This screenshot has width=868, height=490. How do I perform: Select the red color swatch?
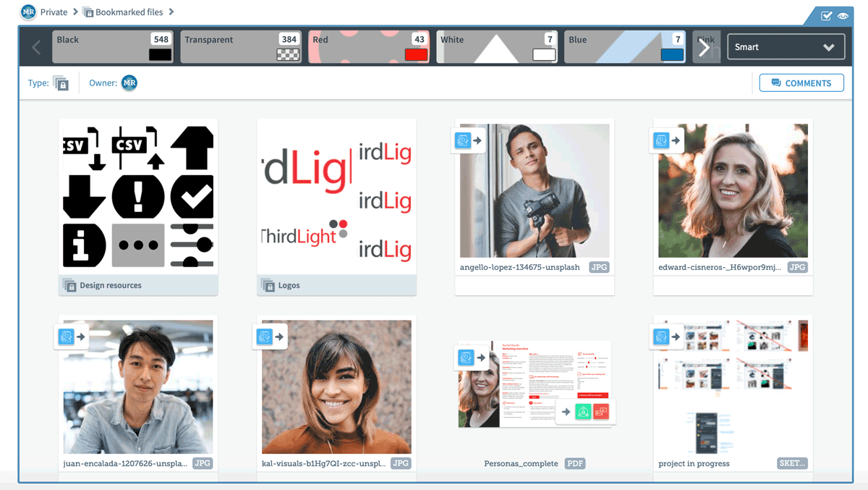(x=416, y=54)
